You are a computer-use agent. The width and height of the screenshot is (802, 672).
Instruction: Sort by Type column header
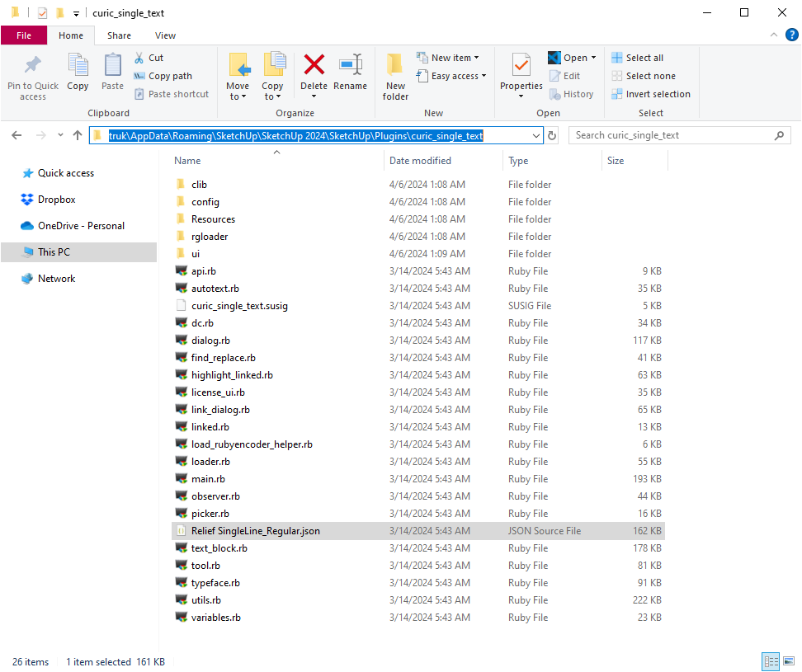point(518,161)
